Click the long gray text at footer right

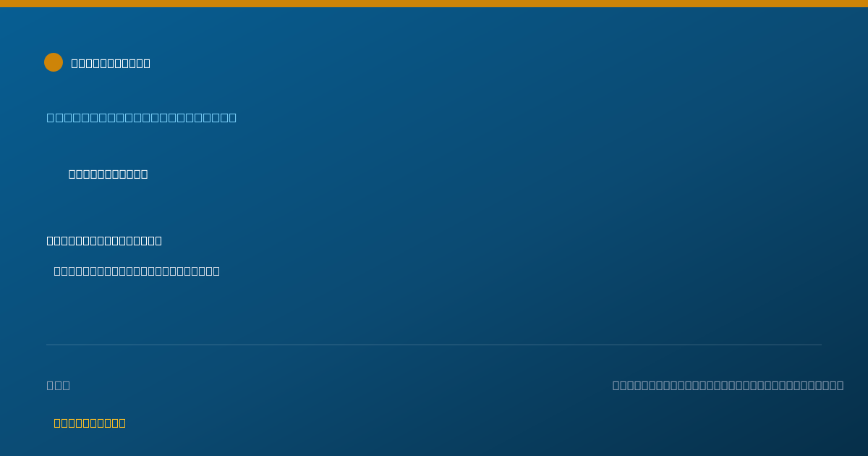click(728, 385)
